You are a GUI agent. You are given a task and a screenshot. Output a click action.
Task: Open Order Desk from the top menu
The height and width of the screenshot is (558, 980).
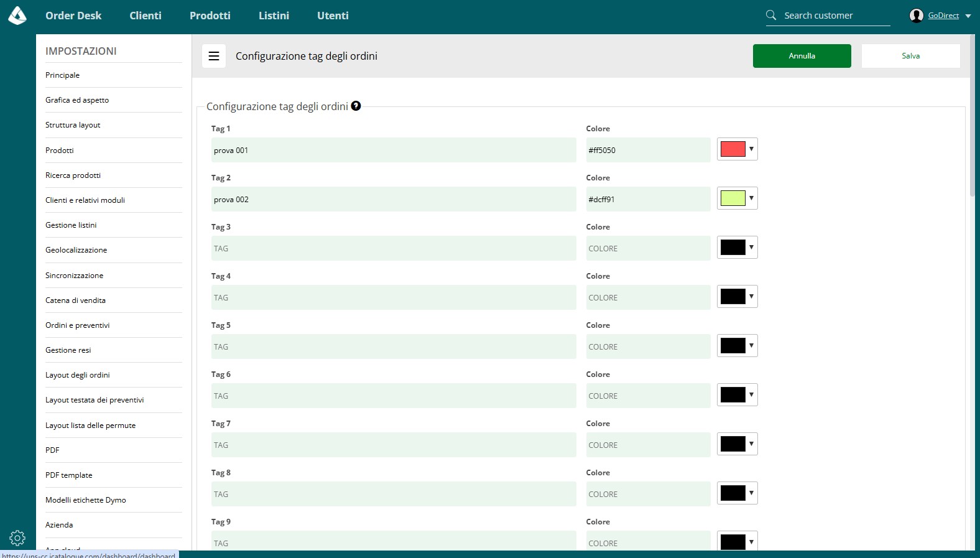[73, 16]
